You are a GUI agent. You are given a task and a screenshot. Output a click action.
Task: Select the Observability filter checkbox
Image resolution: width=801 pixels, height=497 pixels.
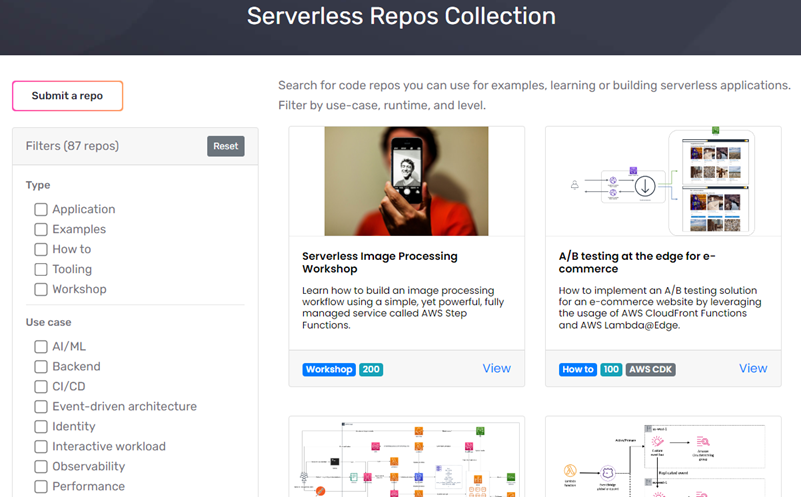click(x=41, y=466)
